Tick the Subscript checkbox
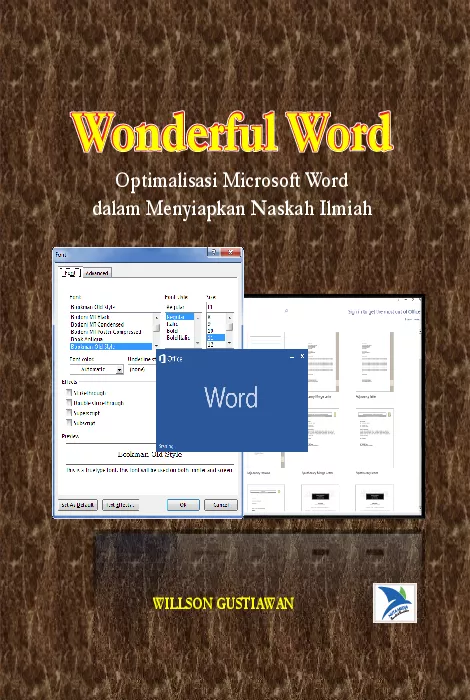The height and width of the screenshot is (700, 470). (x=69, y=422)
